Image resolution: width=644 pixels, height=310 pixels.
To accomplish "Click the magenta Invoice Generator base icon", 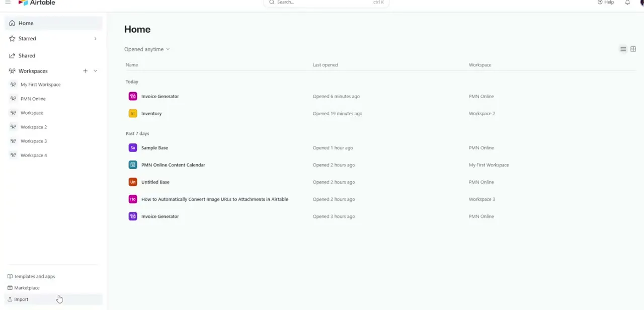I will tap(133, 96).
